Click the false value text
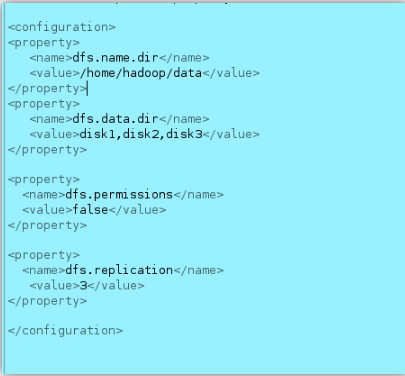Screen dimensions: 405x376 pyautogui.click(x=90, y=210)
